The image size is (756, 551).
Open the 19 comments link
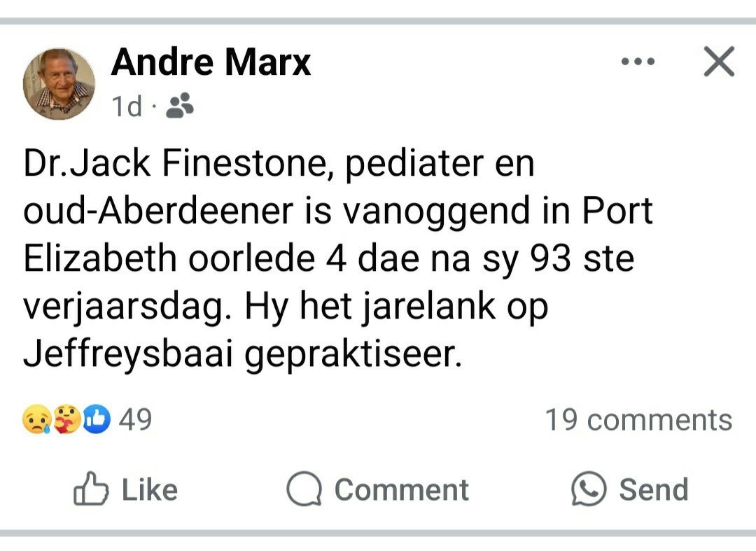click(x=638, y=420)
